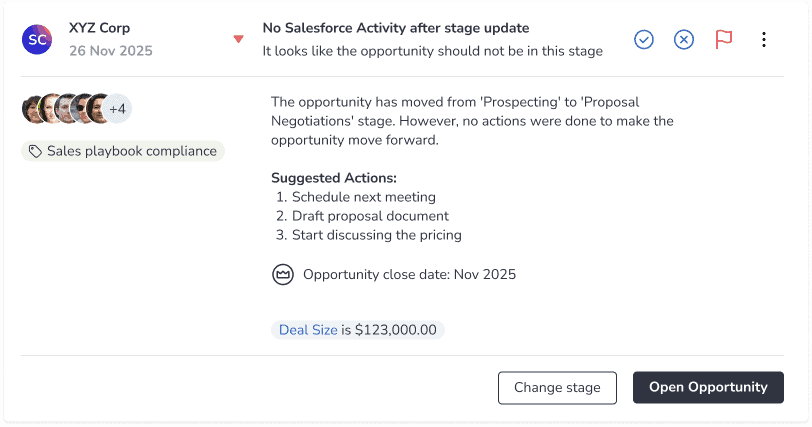Click the XYZ Corp account name
This screenshot has width=812, height=427.
tap(99, 28)
